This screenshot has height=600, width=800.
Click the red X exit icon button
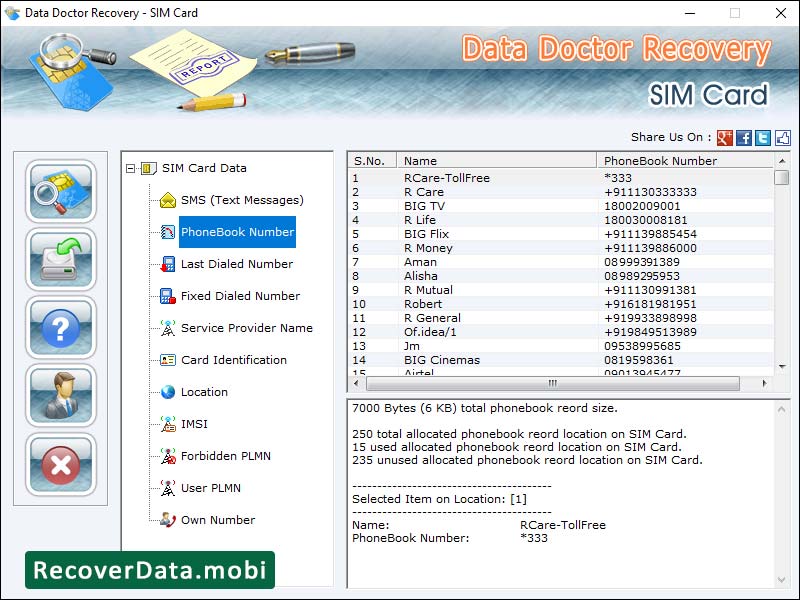click(x=61, y=463)
